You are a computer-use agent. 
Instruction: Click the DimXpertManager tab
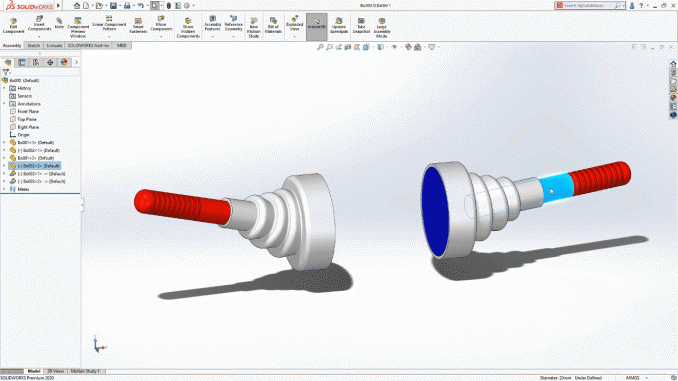50,63
